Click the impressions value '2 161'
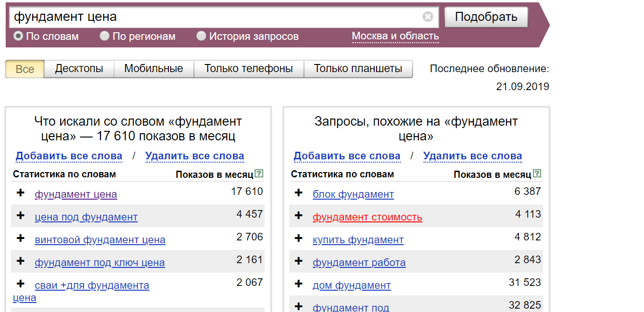Image resolution: width=644 pixels, height=312 pixels. pyautogui.click(x=249, y=259)
